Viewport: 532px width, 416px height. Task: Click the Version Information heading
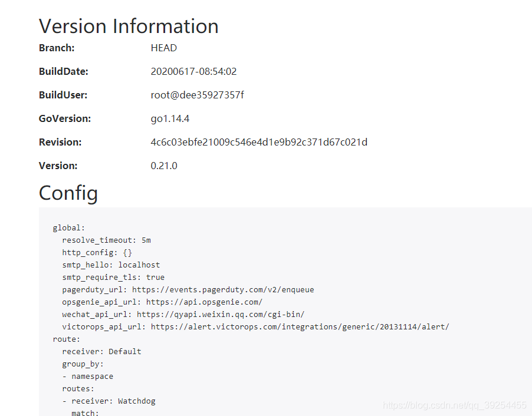(x=129, y=26)
